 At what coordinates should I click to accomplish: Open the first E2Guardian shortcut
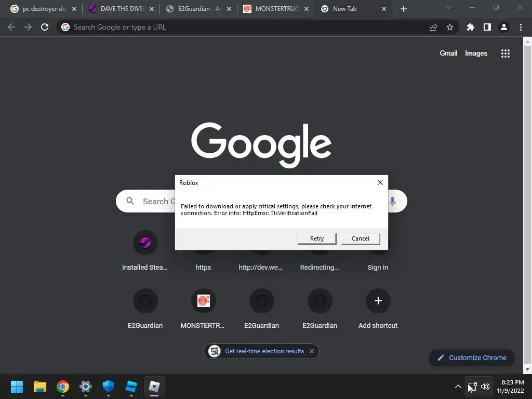click(x=145, y=308)
